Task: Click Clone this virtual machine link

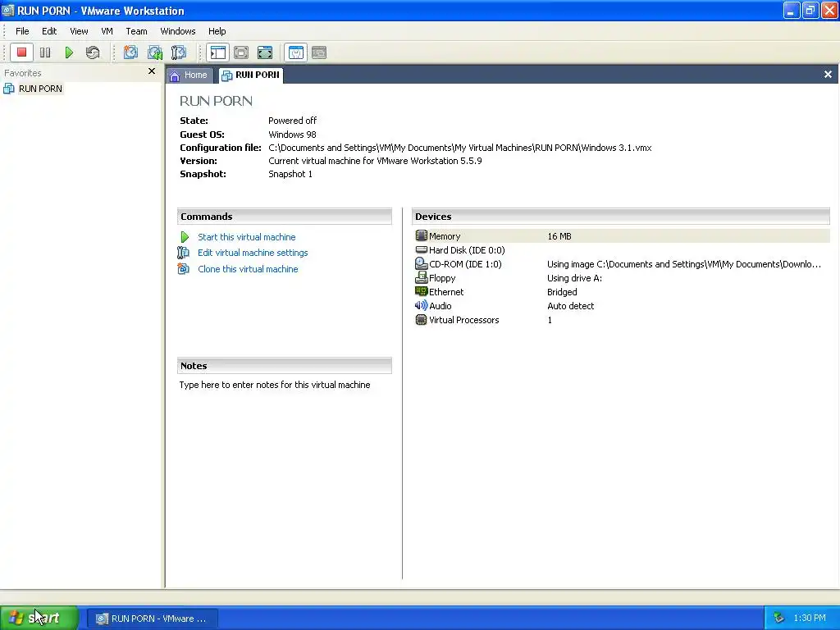Action: (x=248, y=269)
